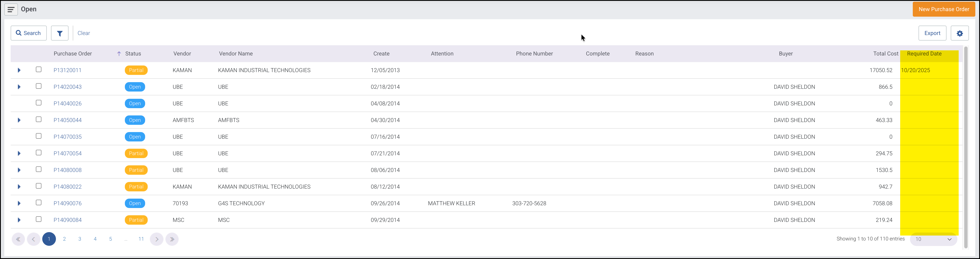This screenshot has height=259, width=980.
Task: Expand row for P14020043
Action: click(x=19, y=87)
